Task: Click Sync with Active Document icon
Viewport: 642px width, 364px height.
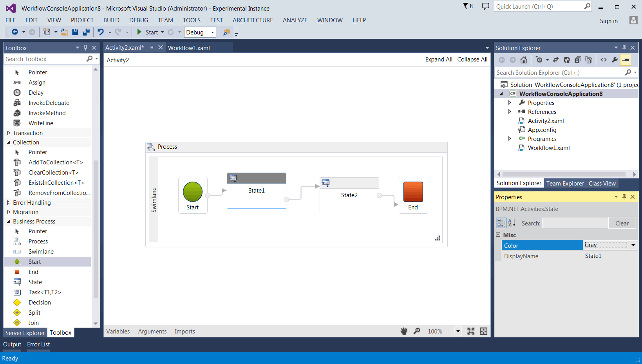Action: pyautogui.click(x=555, y=60)
